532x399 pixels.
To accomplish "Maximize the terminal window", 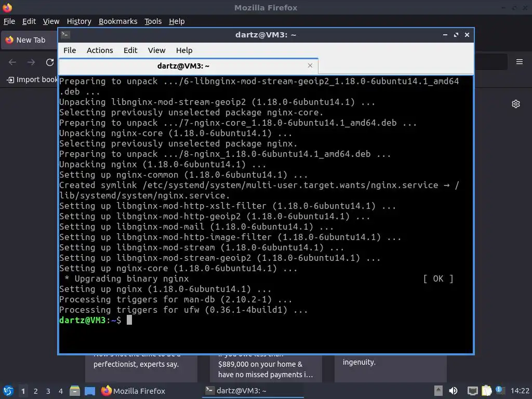I will (456, 35).
